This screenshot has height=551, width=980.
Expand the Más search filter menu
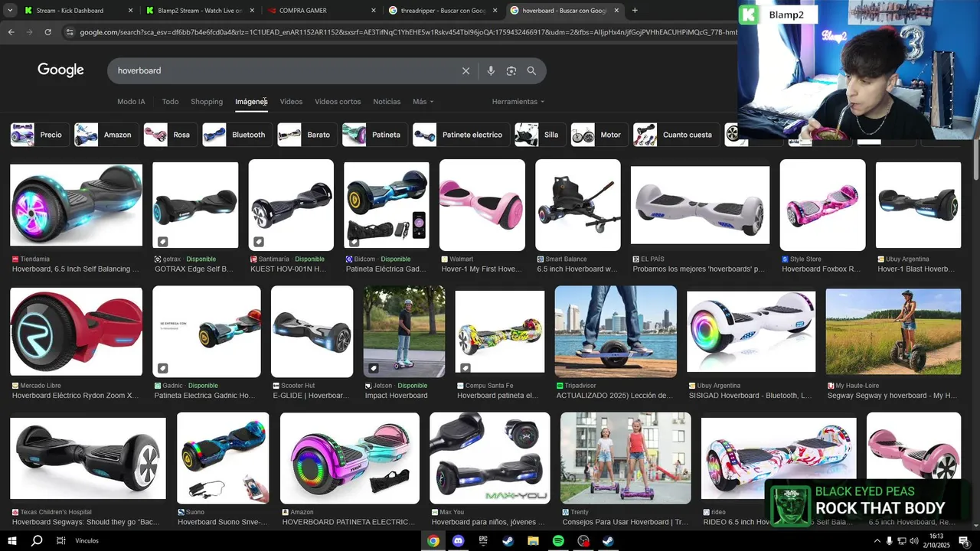click(x=423, y=101)
